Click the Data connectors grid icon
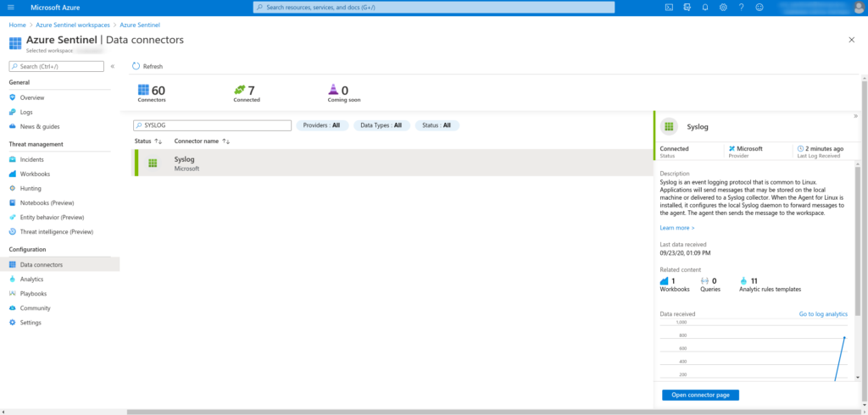 (x=13, y=264)
